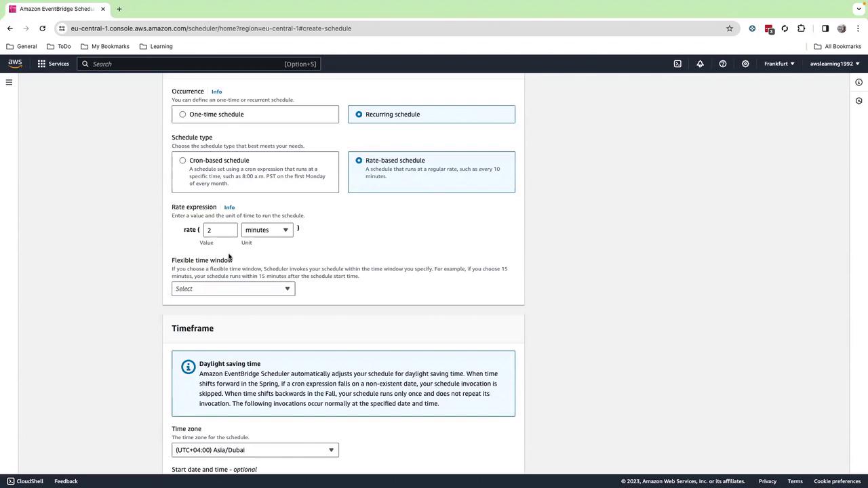Expand the left navigation hamburger menu

click(x=9, y=83)
